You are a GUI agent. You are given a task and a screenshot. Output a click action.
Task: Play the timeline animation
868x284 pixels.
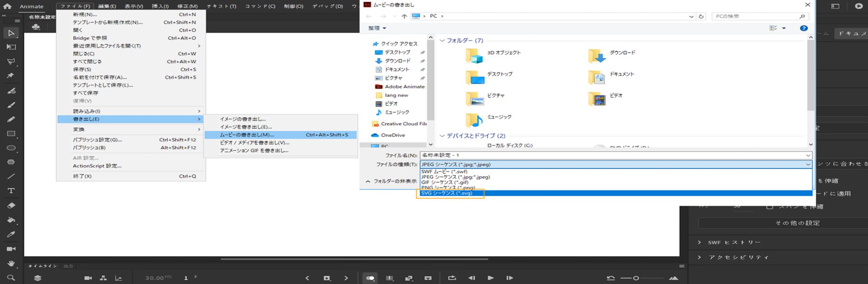coord(491,278)
